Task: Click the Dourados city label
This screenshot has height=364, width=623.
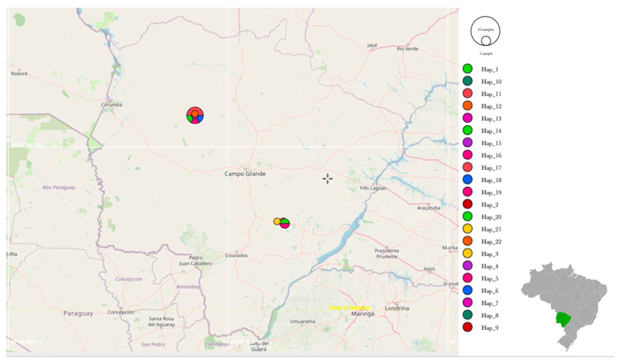Action: [x=236, y=256]
